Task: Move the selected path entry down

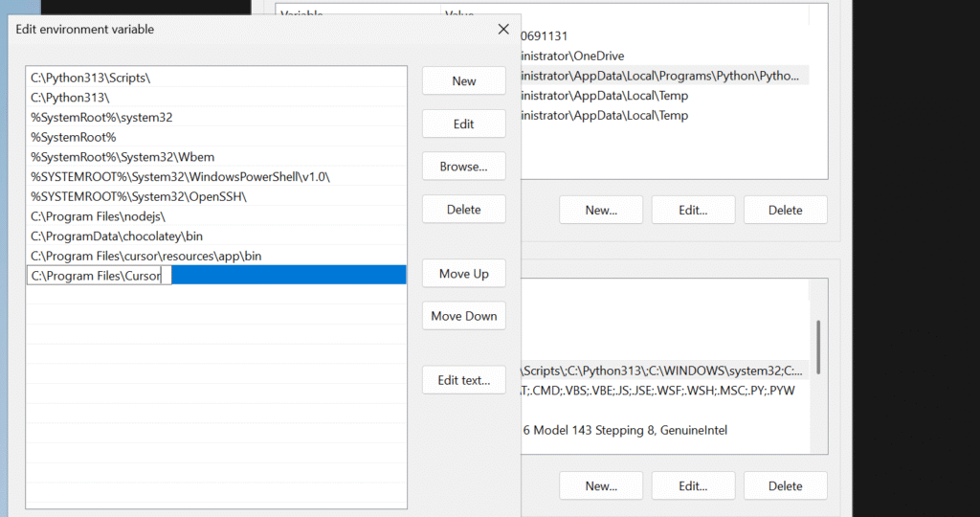Action: 464,316
